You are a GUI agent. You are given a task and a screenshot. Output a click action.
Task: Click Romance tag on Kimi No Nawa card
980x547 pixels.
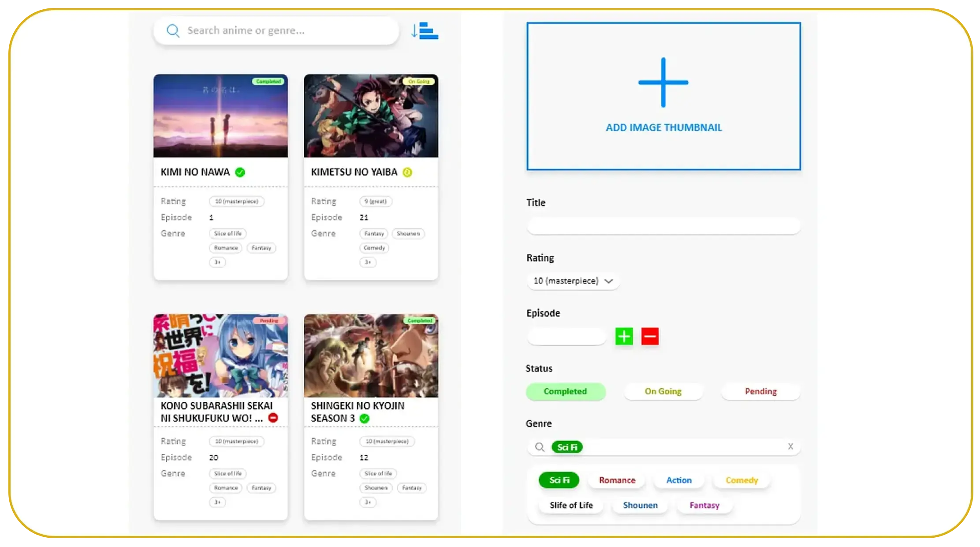point(226,248)
